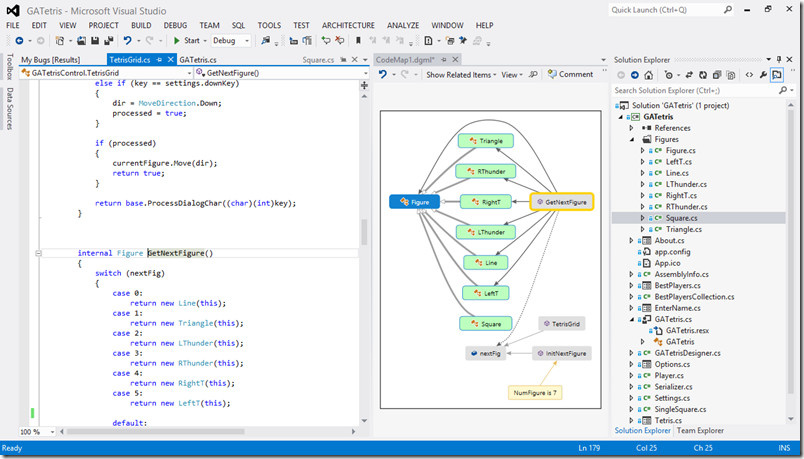Collapse the GetNextFigure method outline
Viewport: 804px width, 459px height.
38,253
